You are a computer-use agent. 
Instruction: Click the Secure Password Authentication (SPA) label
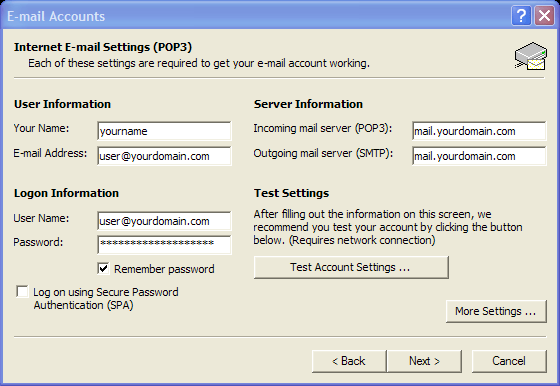[106, 299]
